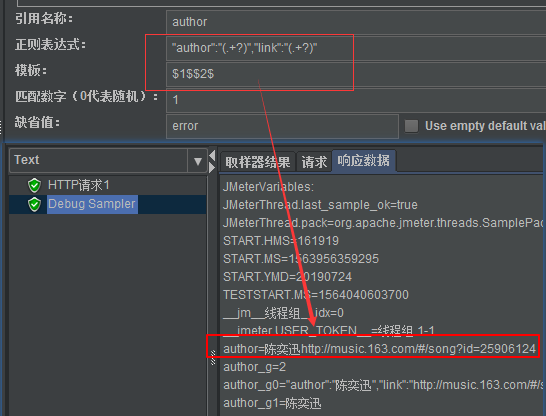The width and height of the screenshot is (546, 416).
Task: Click the author=陈奕迅 music.163.com line
Action: (379, 349)
